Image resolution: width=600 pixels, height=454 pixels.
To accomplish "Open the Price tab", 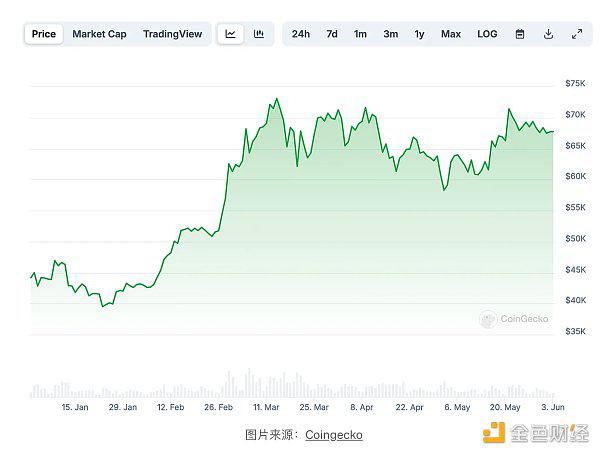I will [44, 34].
